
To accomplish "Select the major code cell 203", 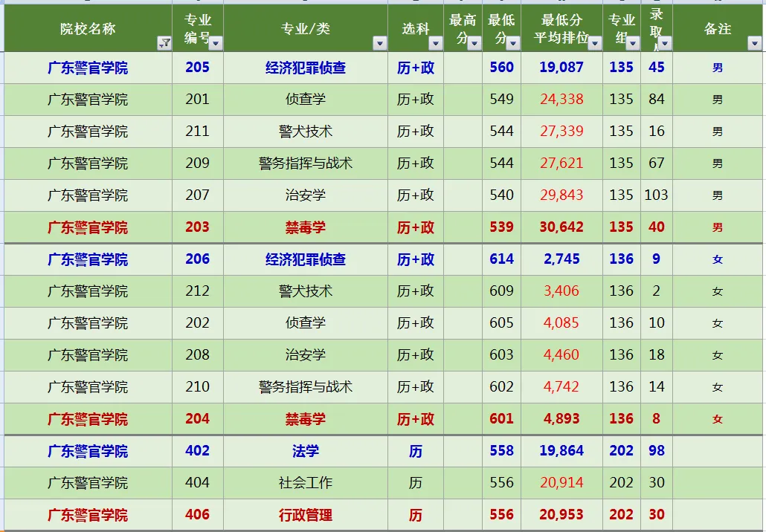I will (197, 227).
